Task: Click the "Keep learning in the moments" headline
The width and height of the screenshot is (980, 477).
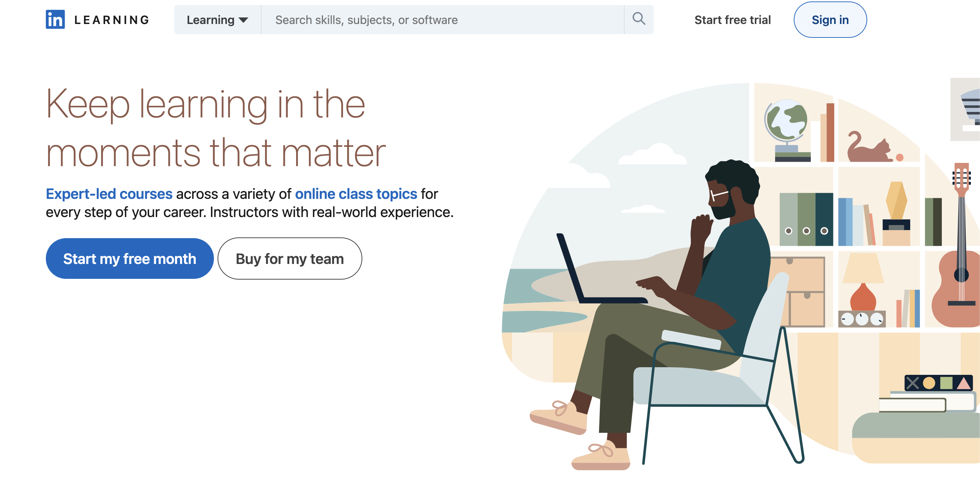Action: click(x=216, y=128)
